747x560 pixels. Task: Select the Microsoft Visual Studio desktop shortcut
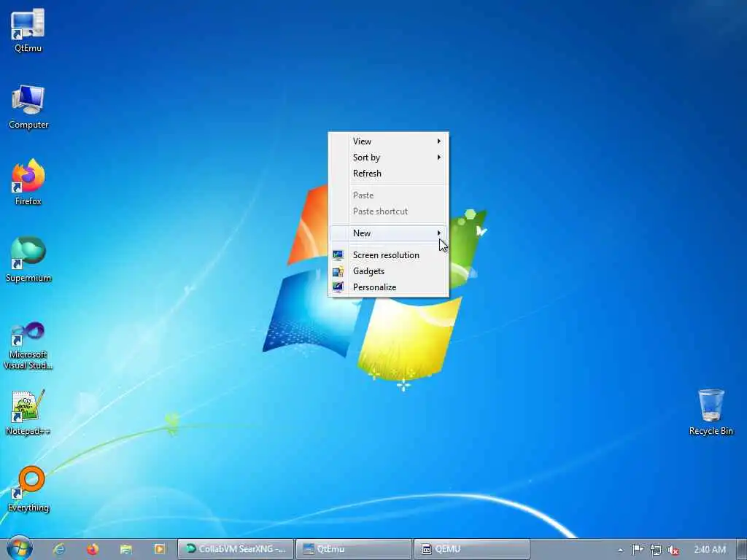(x=28, y=346)
